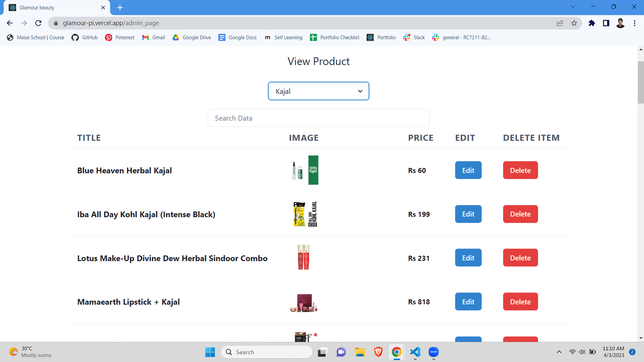The height and width of the screenshot is (362, 644).
Task: Open the GitHub bookmark
Action: tap(85, 37)
